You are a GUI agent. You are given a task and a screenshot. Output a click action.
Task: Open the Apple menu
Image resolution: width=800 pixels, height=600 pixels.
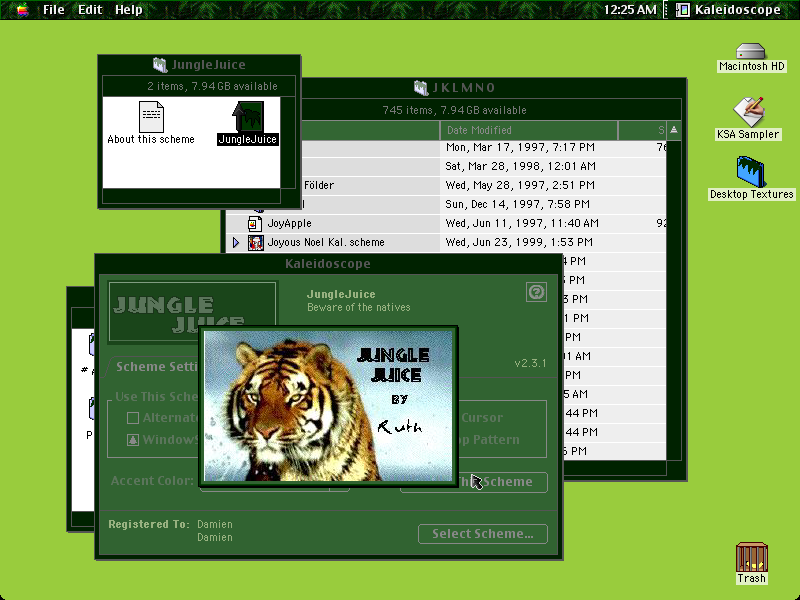(x=22, y=10)
